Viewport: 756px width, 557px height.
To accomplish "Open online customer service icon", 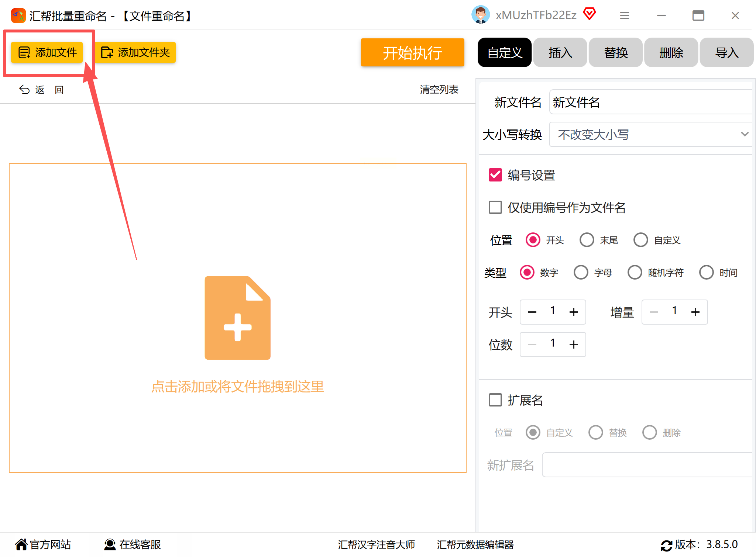I will pos(110,544).
